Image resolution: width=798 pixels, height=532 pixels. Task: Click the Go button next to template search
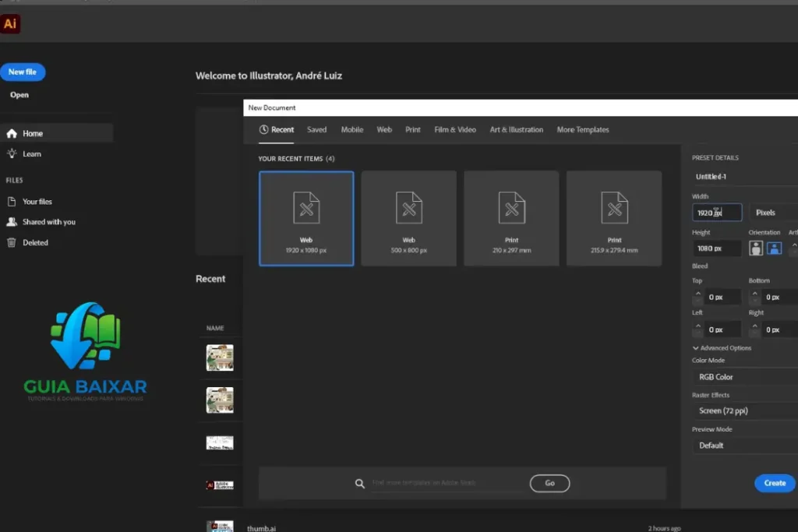click(549, 483)
